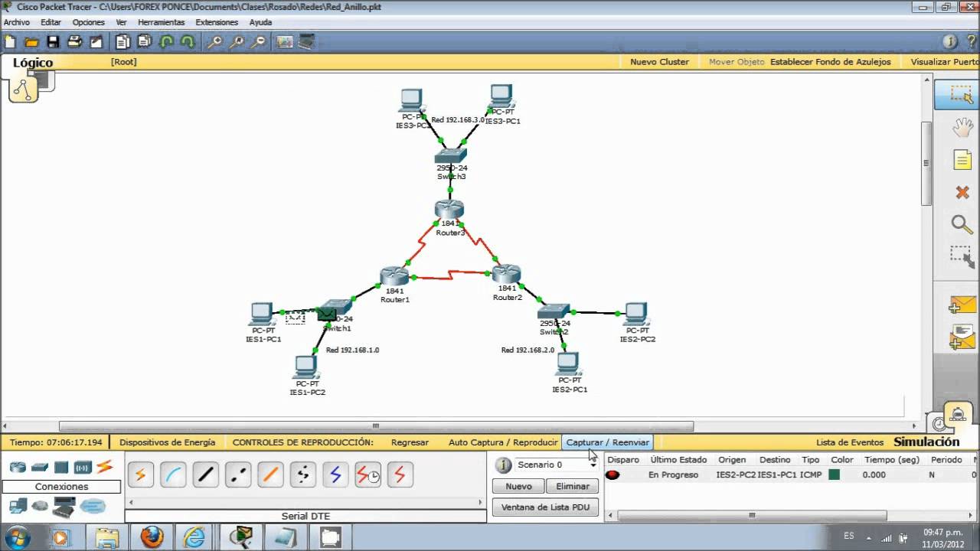Activate the hand Move Layout tool
This screenshot has height=551, width=980.
[x=962, y=127]
